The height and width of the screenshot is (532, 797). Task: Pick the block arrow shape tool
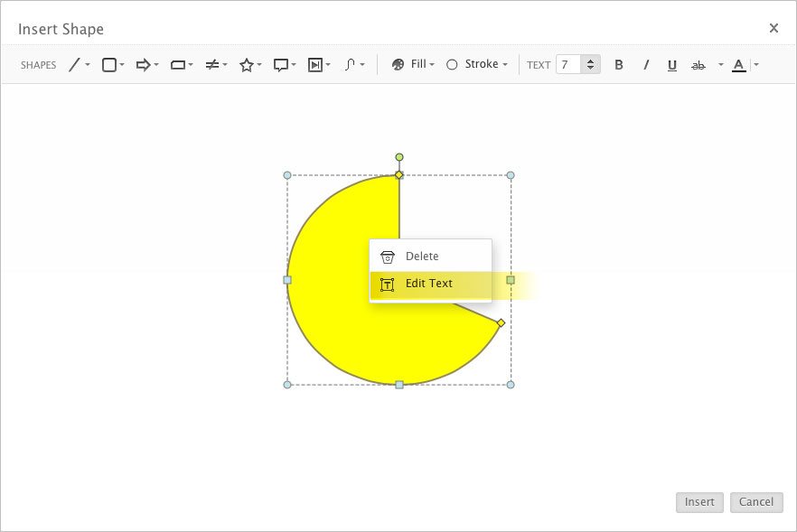pos(143,65)
